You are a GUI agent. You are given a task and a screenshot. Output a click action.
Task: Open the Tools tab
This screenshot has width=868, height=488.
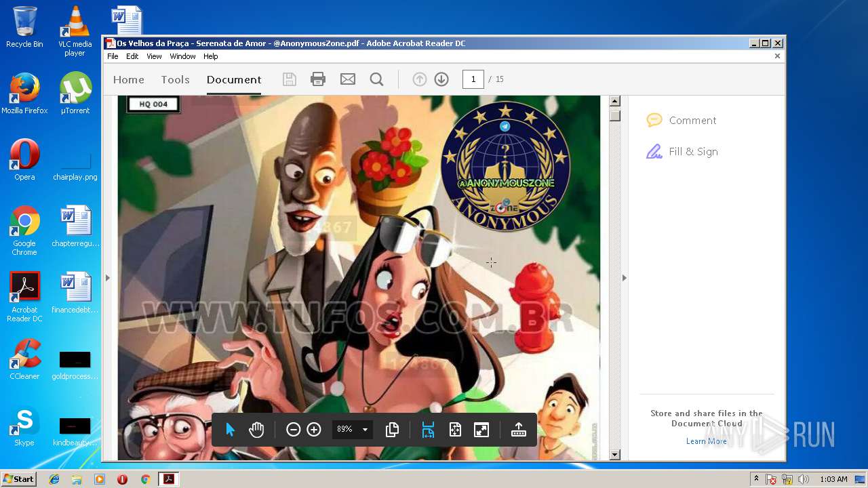(175, 79)
